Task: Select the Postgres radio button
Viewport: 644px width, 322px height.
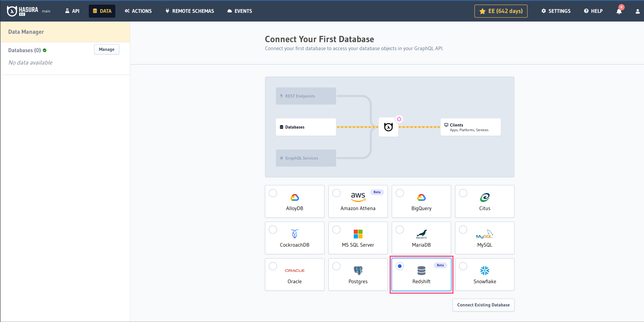Action: [336, 266]
